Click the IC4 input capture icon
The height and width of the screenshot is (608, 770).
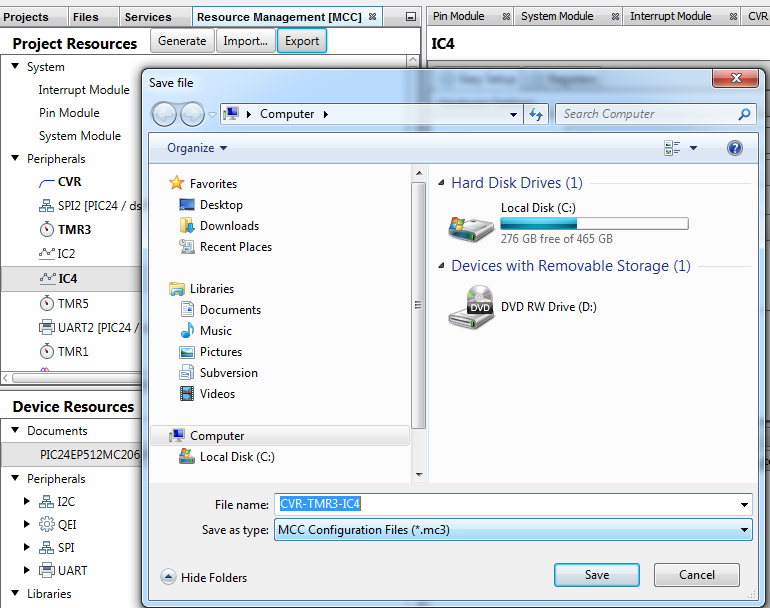pyautogui.click(x=46, y=279)
